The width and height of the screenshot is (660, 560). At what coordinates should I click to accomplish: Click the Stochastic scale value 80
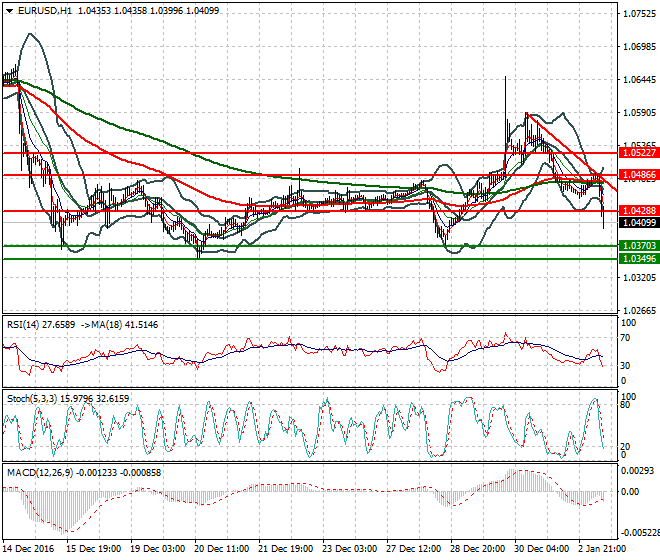click(x=626, y=405)
